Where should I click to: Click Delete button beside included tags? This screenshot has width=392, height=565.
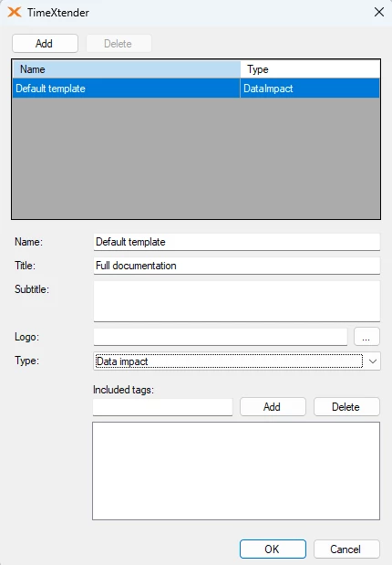[346, 407]
